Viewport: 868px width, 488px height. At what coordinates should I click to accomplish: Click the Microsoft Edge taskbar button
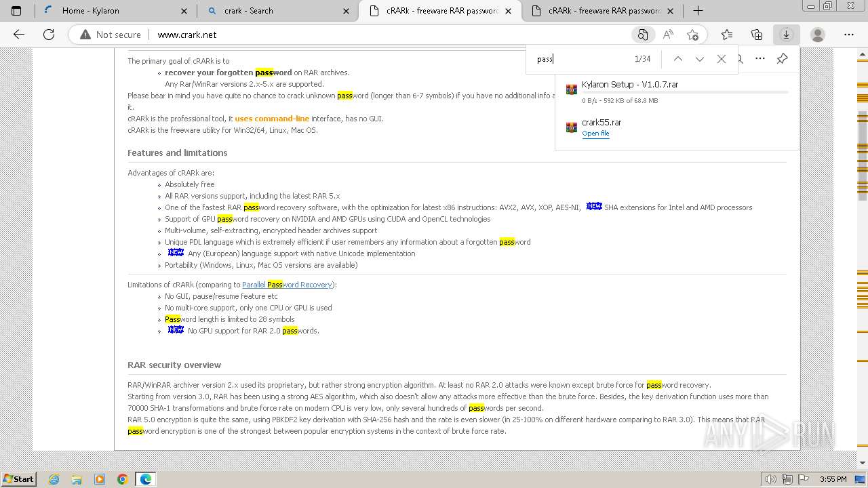[146, 479]
